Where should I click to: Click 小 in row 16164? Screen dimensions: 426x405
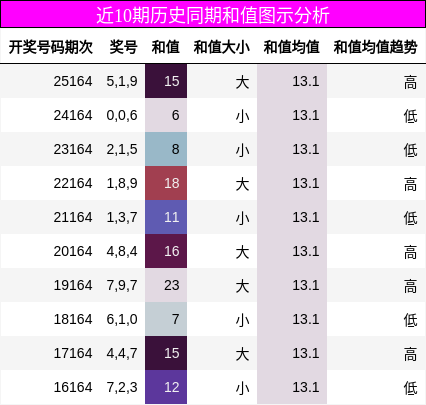[x=242, y=388]
